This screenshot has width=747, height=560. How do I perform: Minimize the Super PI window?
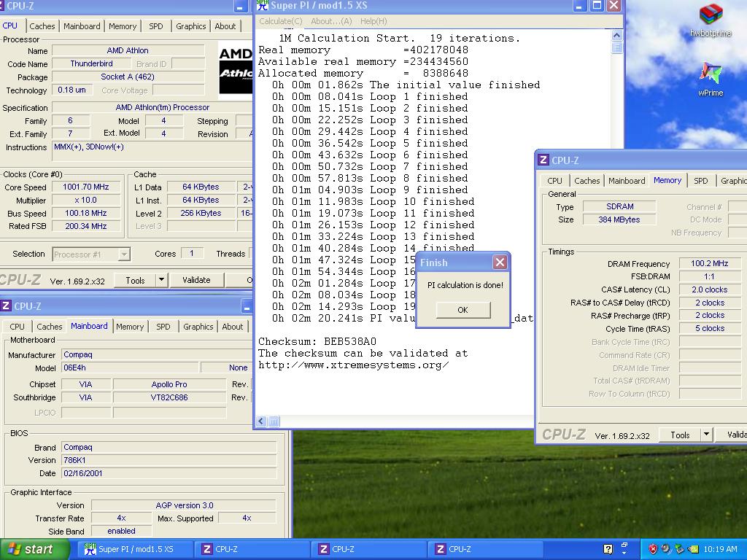[580, 6]
